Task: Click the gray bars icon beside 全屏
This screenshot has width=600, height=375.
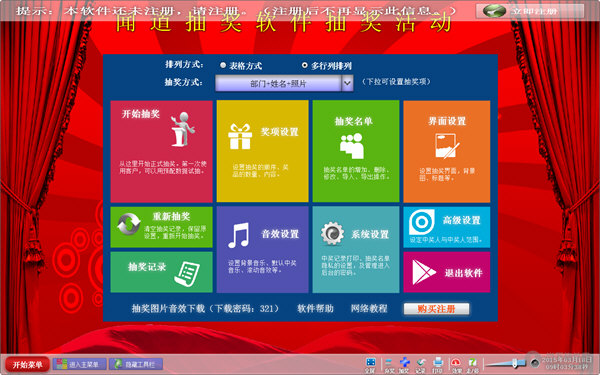Action: click(x=389, y=364)
